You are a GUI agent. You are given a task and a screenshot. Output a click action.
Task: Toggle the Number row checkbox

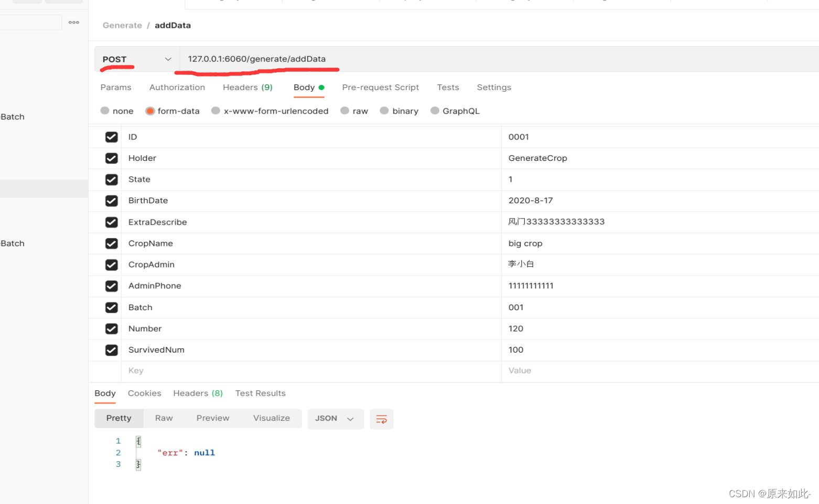pos(112,328)
